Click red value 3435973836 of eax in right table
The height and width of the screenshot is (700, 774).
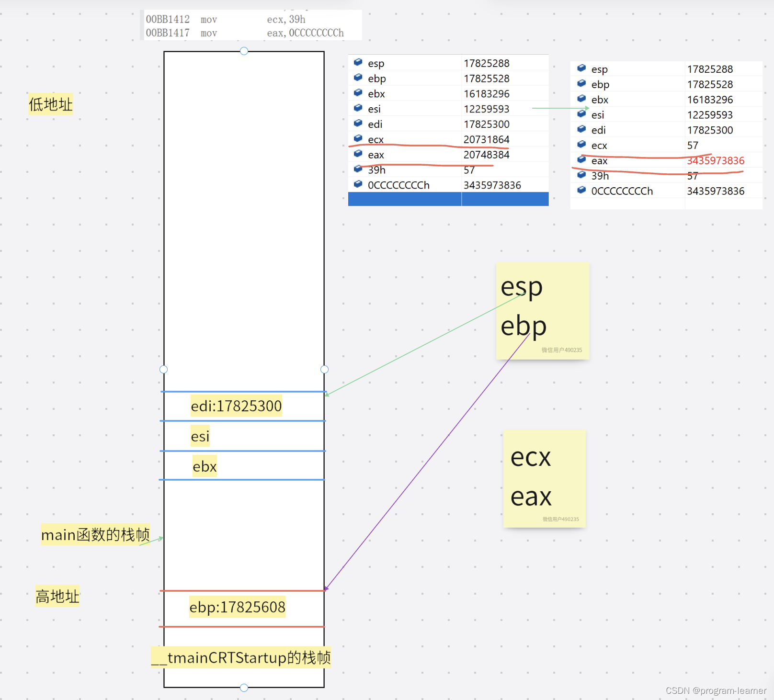[x=716, y=160]
